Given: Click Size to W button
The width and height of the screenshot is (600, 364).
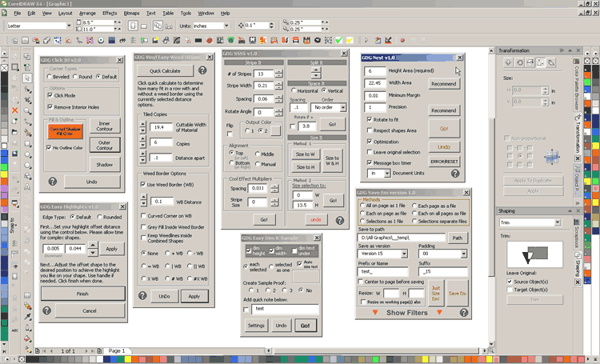Looking at the screenshot, I should point(306,154).
